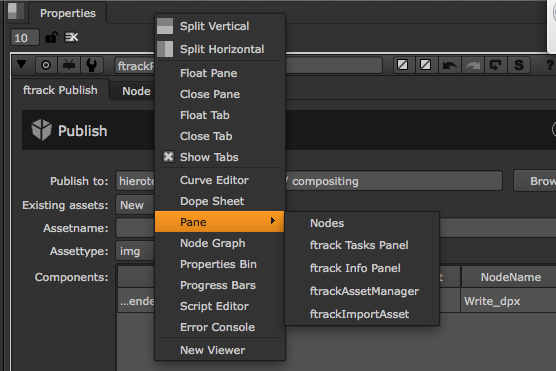Open Properties Bin from menu
This screenshot has height=371, width=556.
[220, 264]
